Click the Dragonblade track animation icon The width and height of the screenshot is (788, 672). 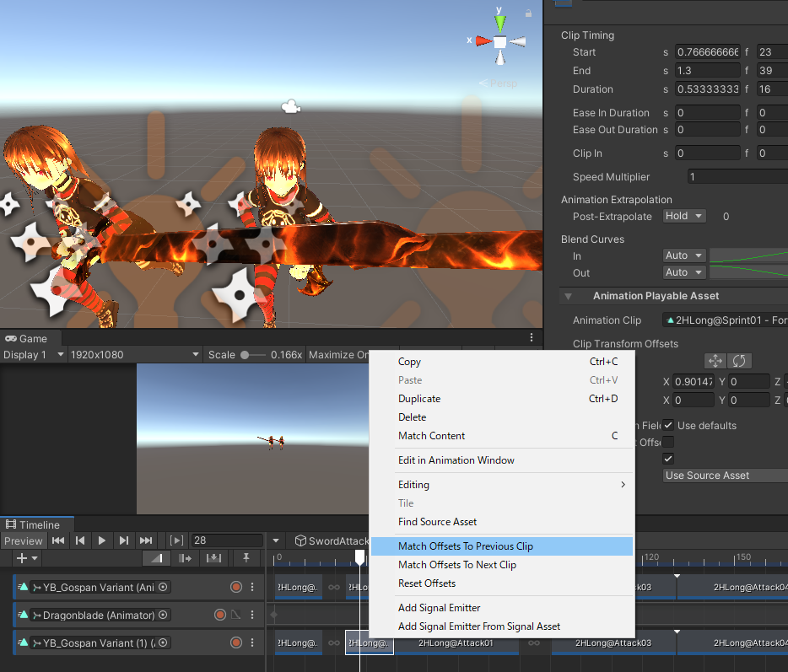[x=23, y=614]
